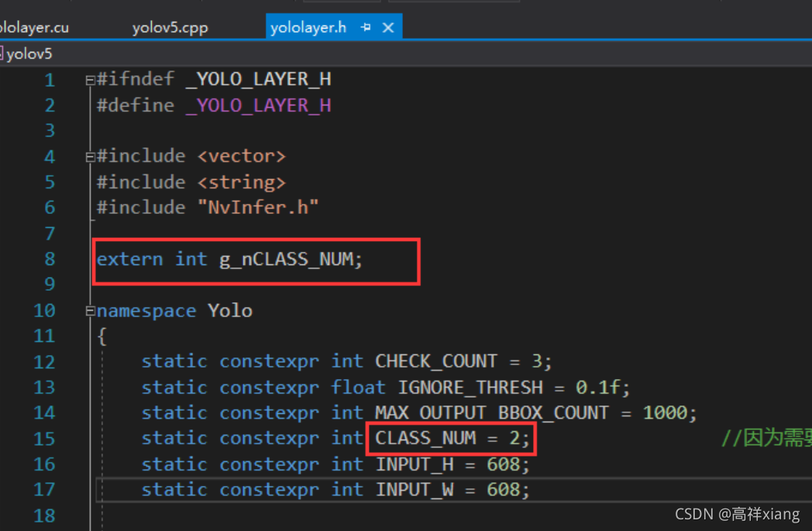
Task: Open the yolov5 project scope dropdown
Action: (27, 53)
